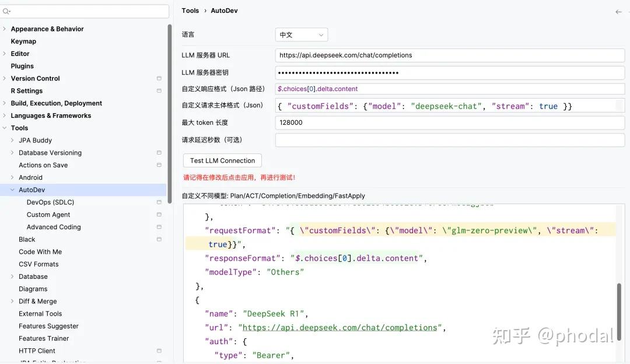Expand the Appearance & Behavior section

(x=4, y=29)
